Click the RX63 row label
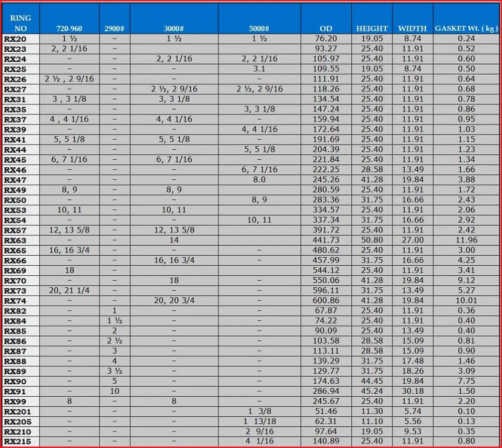Screen dimensions: 502x448 15,240
